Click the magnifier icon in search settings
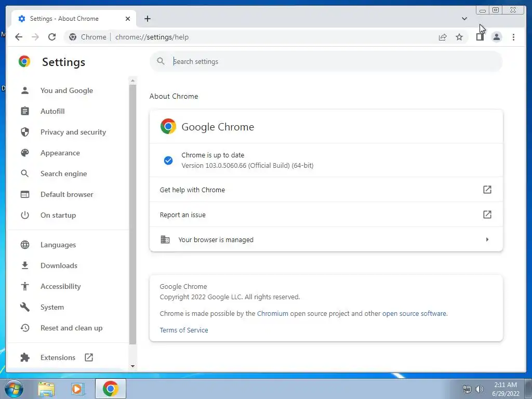 (161, 61)
